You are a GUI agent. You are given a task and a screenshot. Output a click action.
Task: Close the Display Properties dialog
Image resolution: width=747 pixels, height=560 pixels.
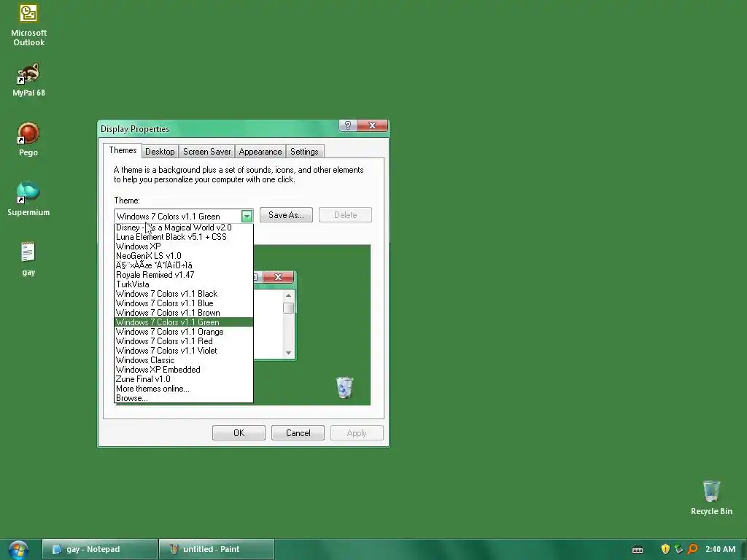tap(373, 125)
